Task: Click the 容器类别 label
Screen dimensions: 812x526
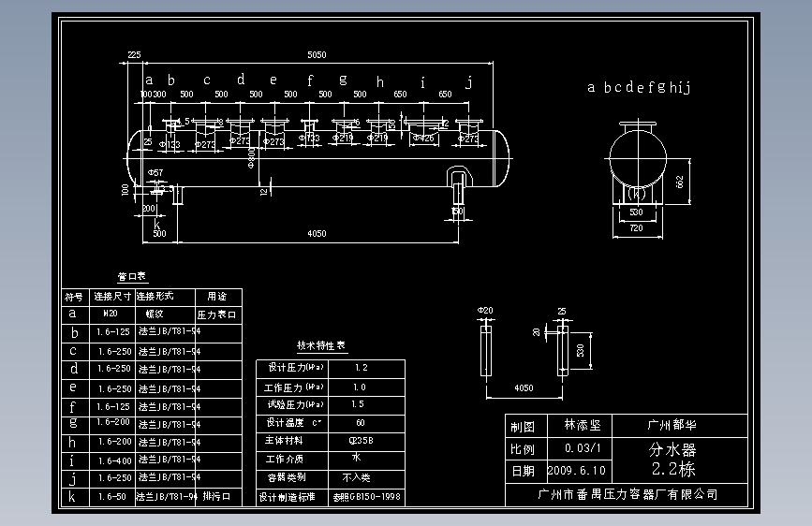Action: coord(287,477)
